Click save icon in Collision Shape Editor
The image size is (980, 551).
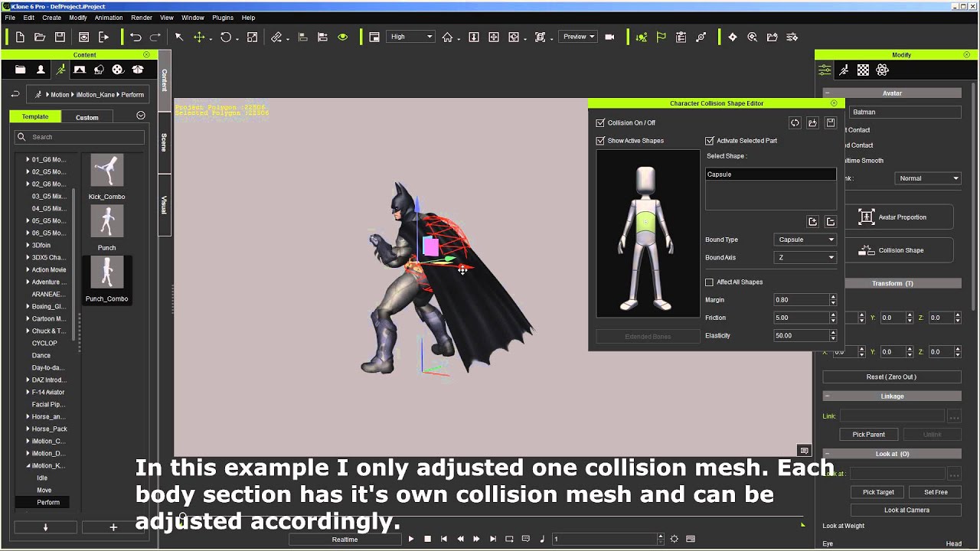[831, 122]
